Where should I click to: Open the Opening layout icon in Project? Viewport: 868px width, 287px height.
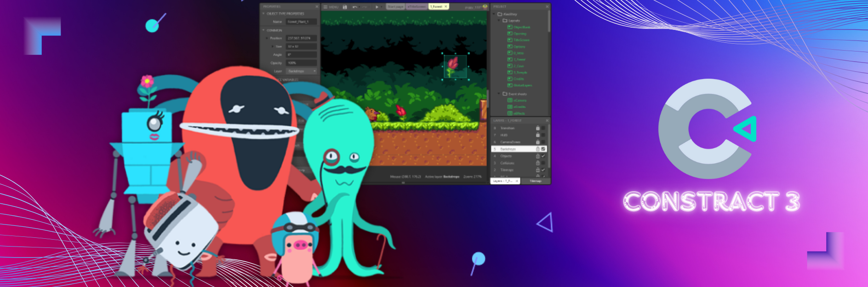point(509,34)
